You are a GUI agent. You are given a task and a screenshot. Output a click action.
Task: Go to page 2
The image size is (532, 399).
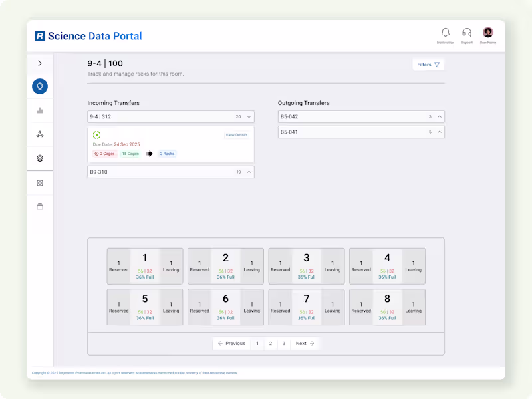(271, 343)
